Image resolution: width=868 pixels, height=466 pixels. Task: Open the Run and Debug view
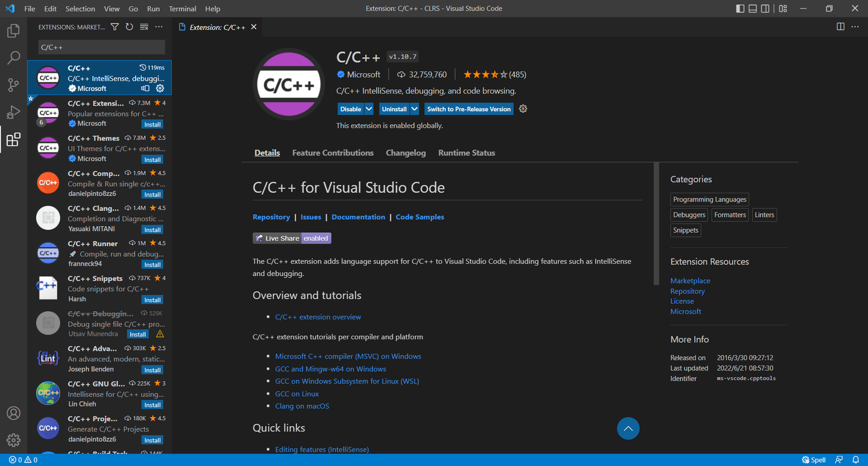[13, 113]
